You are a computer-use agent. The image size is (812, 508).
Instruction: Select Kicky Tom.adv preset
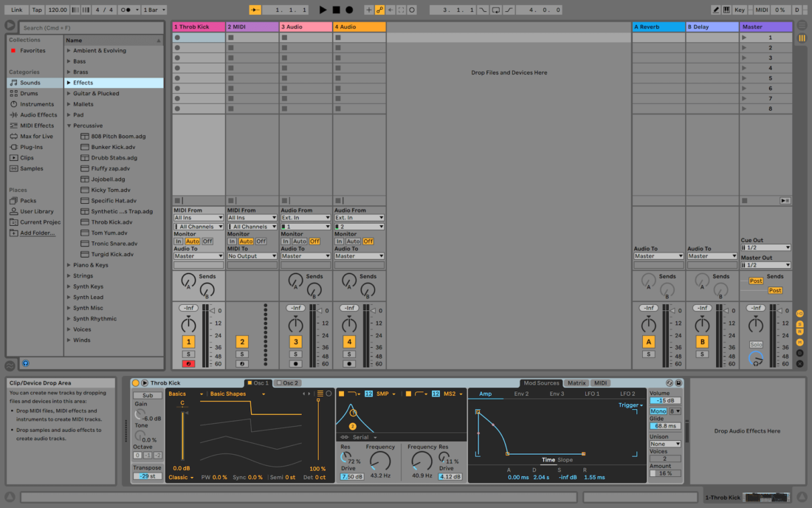[x=110, y=190]
